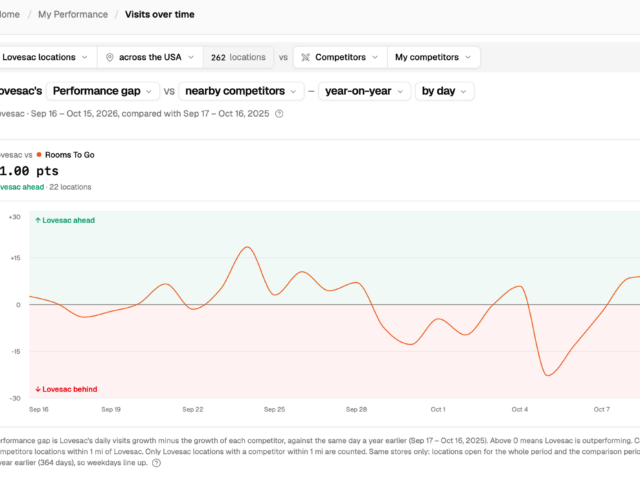640x478 pixels.
Task: Open year-on-year comparison dropdown
Action: (364, 91)
